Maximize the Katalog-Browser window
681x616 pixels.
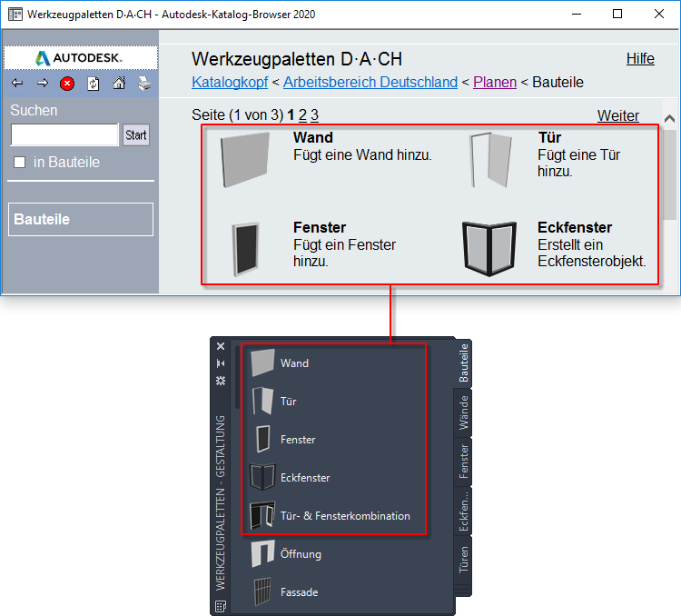tap(617, 14)
